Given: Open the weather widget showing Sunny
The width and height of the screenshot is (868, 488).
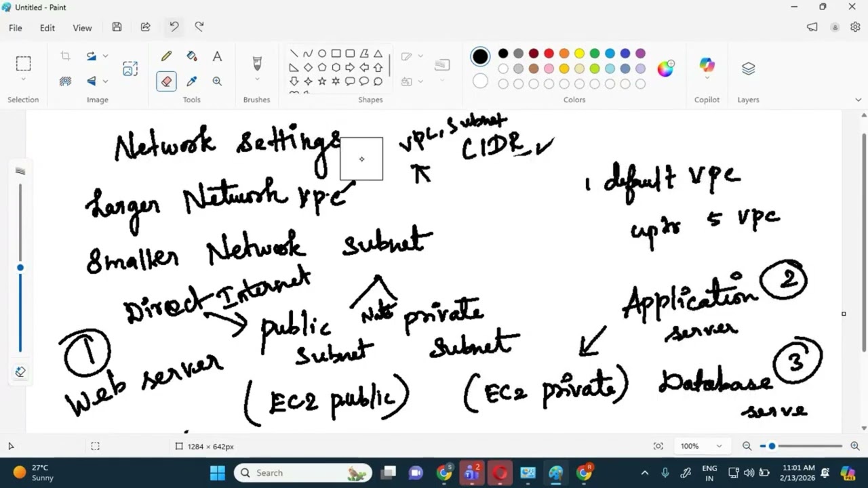Looking at the screenshot, I should (34, 472).
